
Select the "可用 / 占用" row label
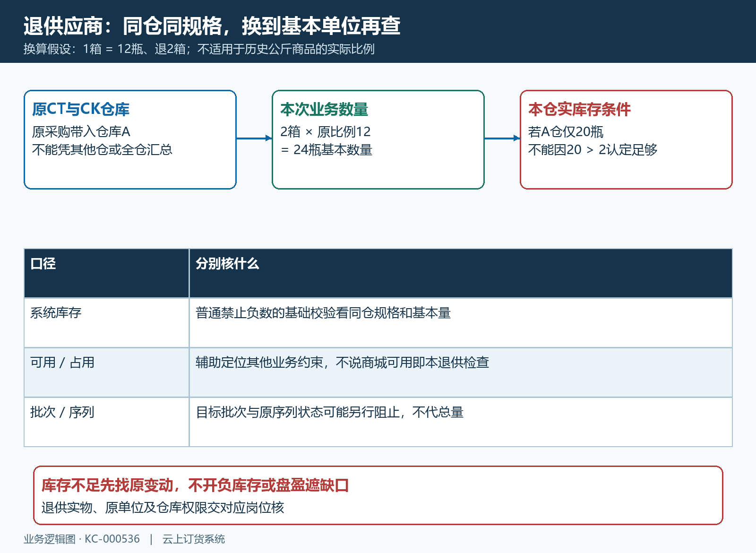[x=62, y=363]
